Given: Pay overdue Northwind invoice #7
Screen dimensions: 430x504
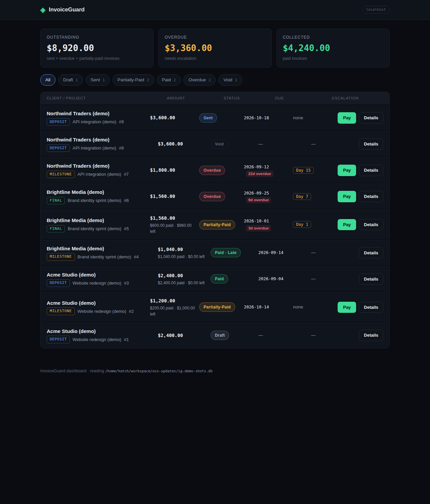Looking at the screenshot, I should tap(347, 170).
